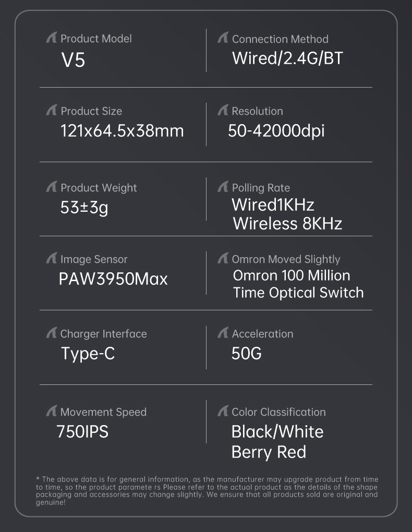
Task: Click the logo icon beside Charger Interface
Action: (52, 333)
